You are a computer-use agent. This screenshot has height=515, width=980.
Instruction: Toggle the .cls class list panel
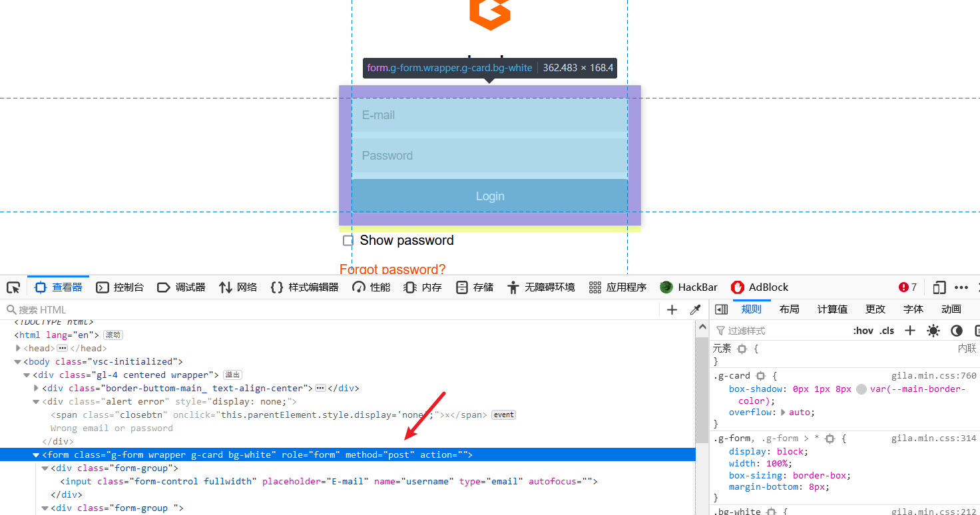point(887,331)
